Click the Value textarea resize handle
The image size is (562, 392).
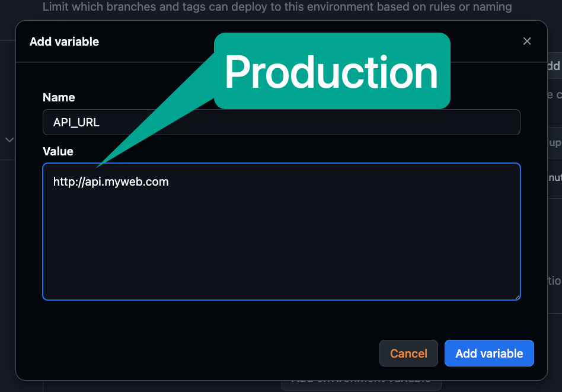pyautogui.click(x=517, y=296)
